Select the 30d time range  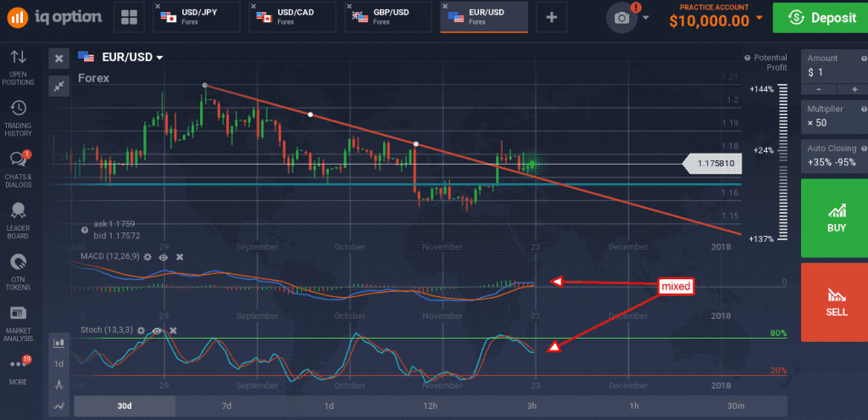[x=125, y=406]
